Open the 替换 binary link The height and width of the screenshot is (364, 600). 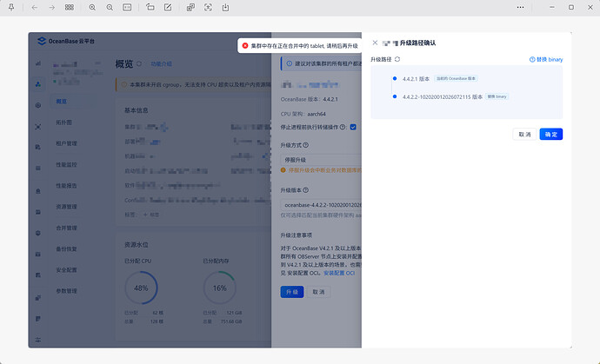546,59
